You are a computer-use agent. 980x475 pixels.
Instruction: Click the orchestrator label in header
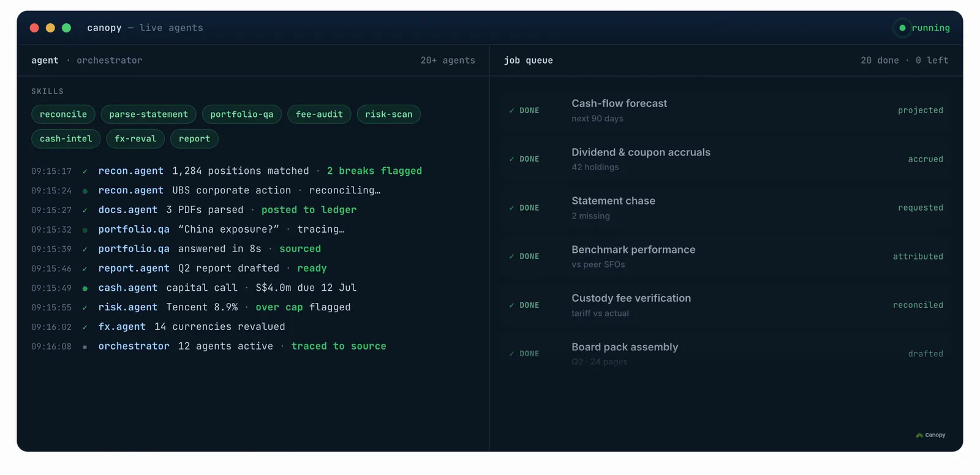(109, 61)
